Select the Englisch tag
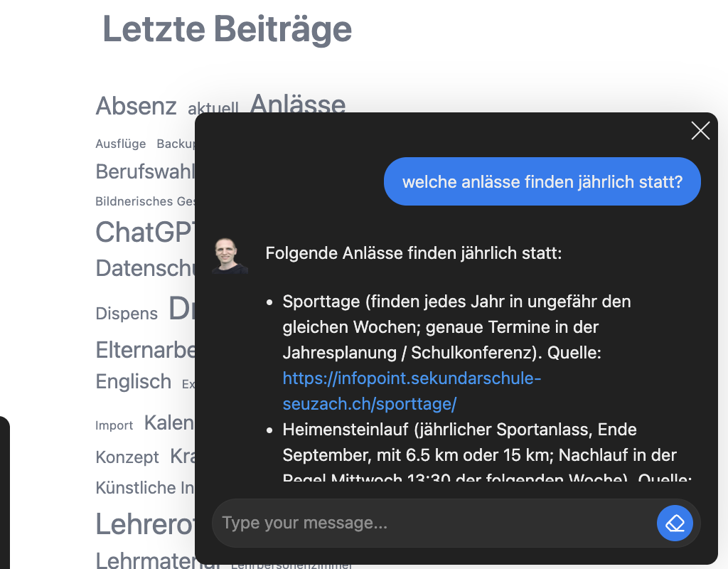The height and width of the screenshot is (569, 728). click(134, 381)
